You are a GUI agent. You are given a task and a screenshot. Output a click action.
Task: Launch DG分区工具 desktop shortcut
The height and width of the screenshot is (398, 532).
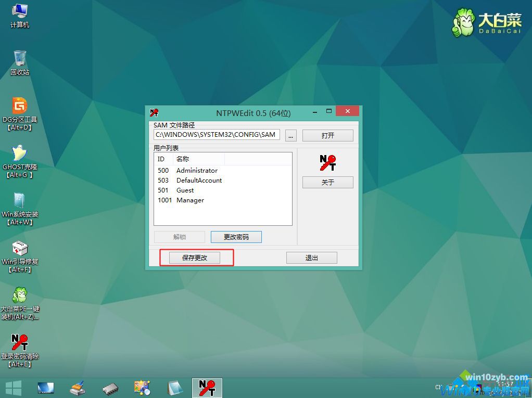20,106
